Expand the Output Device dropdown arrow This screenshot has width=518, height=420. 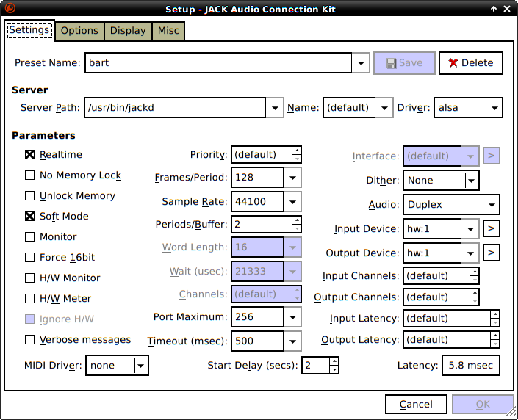(470, 253)
